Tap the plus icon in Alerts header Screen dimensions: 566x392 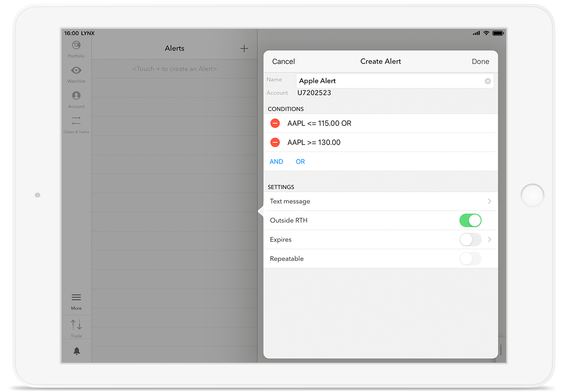244,48
